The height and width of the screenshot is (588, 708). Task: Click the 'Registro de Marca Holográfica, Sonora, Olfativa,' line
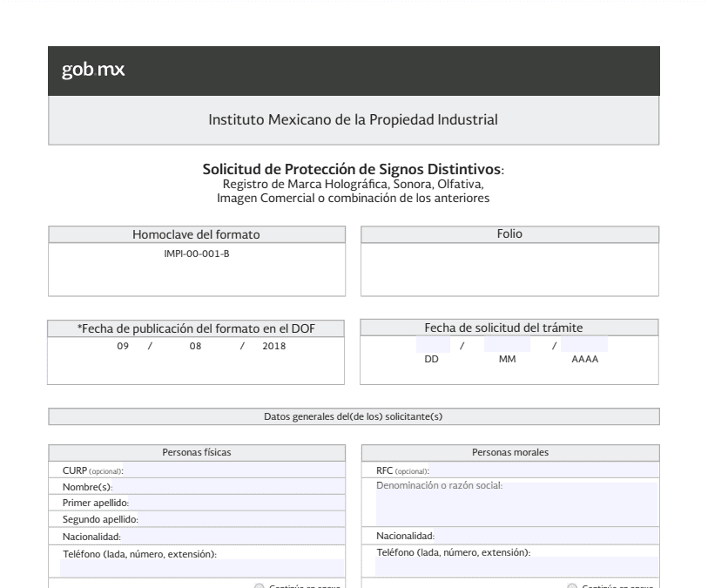tap(353, 185)
